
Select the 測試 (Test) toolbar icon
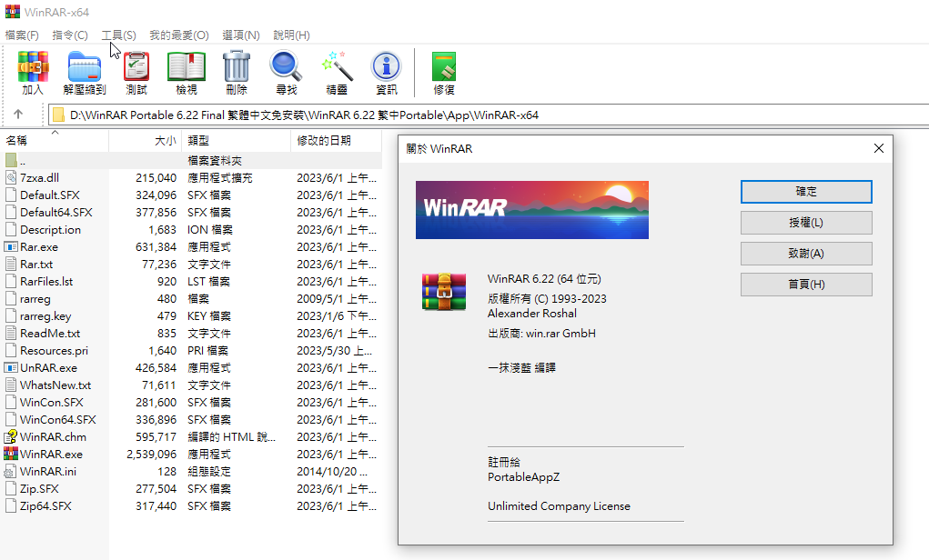136,73
